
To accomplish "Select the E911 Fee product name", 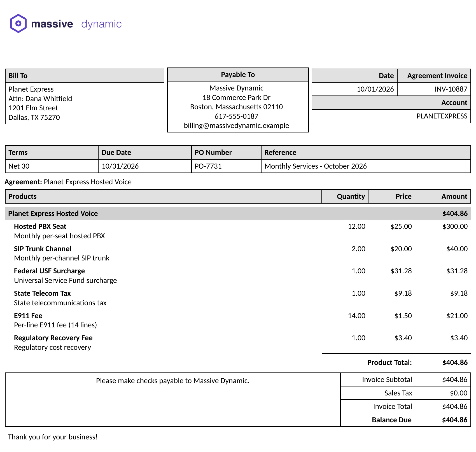I will click(28, 316).
